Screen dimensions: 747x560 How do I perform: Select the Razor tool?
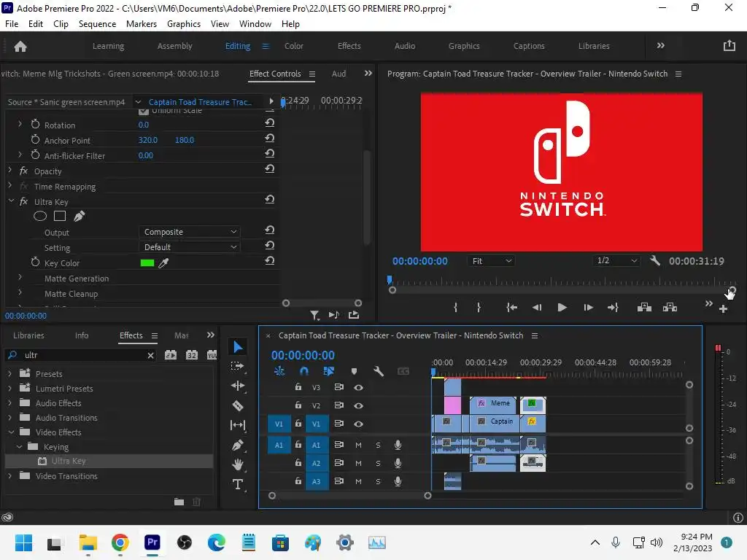tap(238, 405)
